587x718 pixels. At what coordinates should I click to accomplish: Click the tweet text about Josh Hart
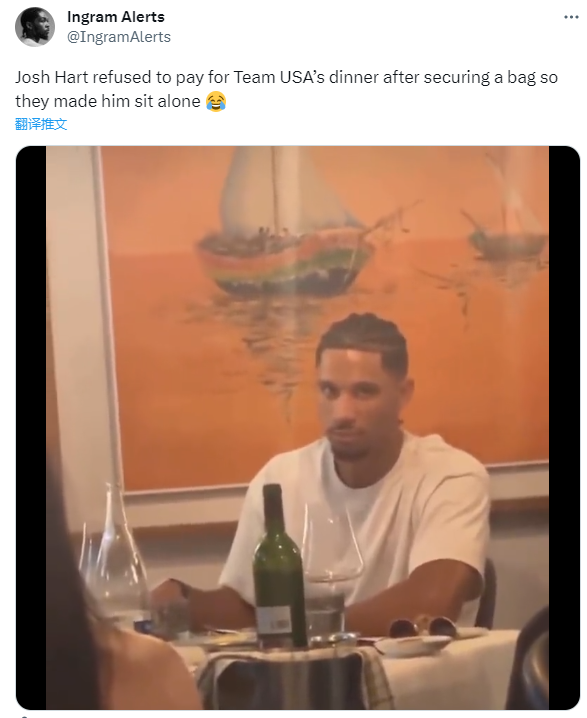tap(286, 89)
